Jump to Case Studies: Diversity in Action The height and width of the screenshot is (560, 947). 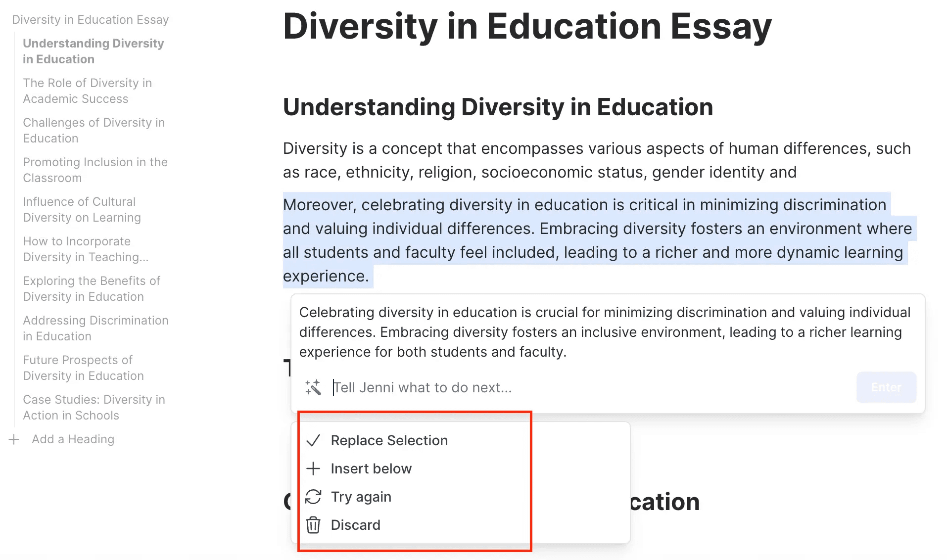coord(94,408)
